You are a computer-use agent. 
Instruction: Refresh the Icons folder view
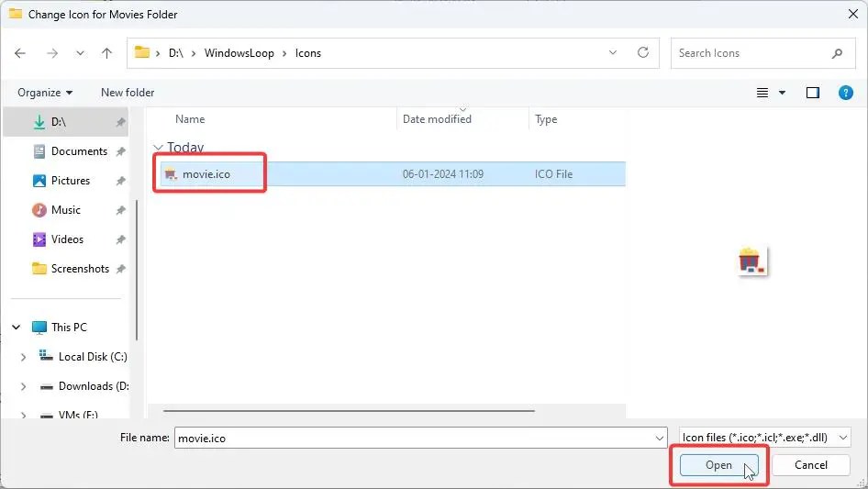tap(642, 52)
